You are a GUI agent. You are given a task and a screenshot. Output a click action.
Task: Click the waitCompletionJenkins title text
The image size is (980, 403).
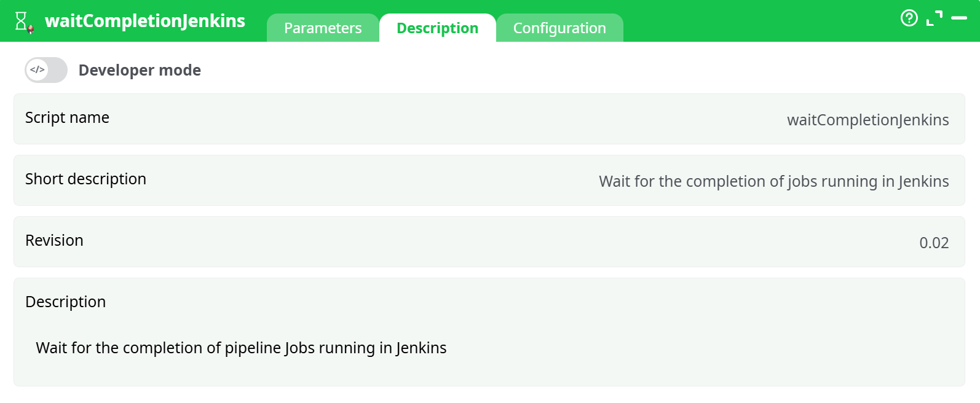click(x=145, y=20)
